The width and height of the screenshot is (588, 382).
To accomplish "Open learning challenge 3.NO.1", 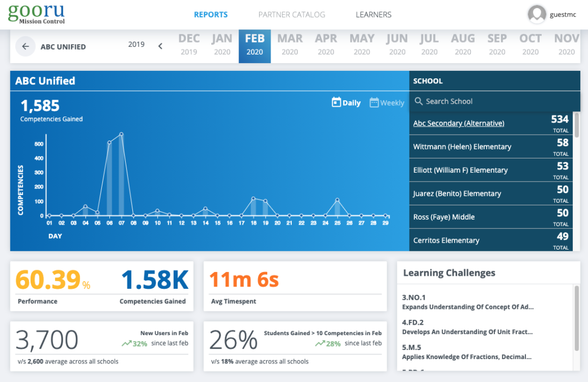I will pyautogui.click(x=468, y=302).
